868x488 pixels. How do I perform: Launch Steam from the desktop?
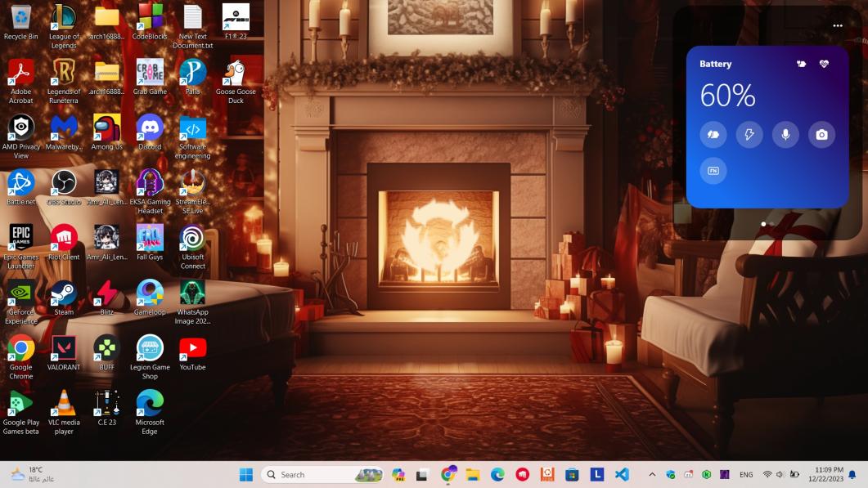pyautogui.click(x=64, y=293)
